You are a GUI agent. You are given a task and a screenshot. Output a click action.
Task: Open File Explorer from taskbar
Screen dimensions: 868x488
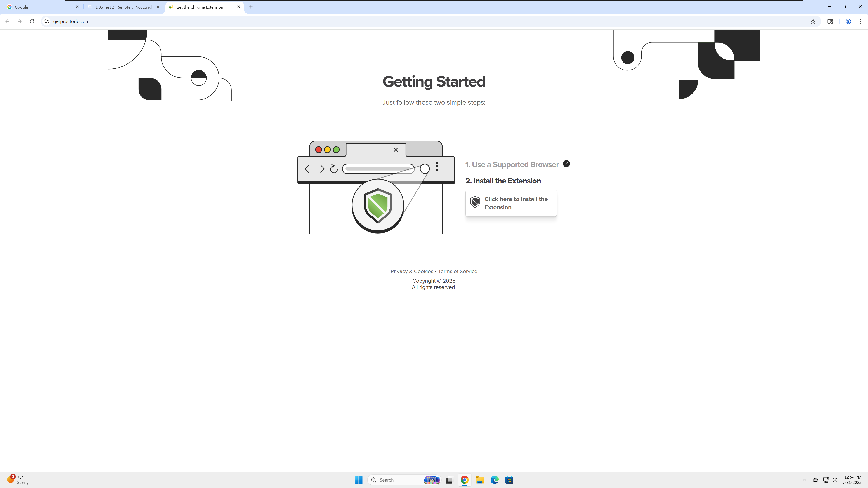[x=479, y=480]
